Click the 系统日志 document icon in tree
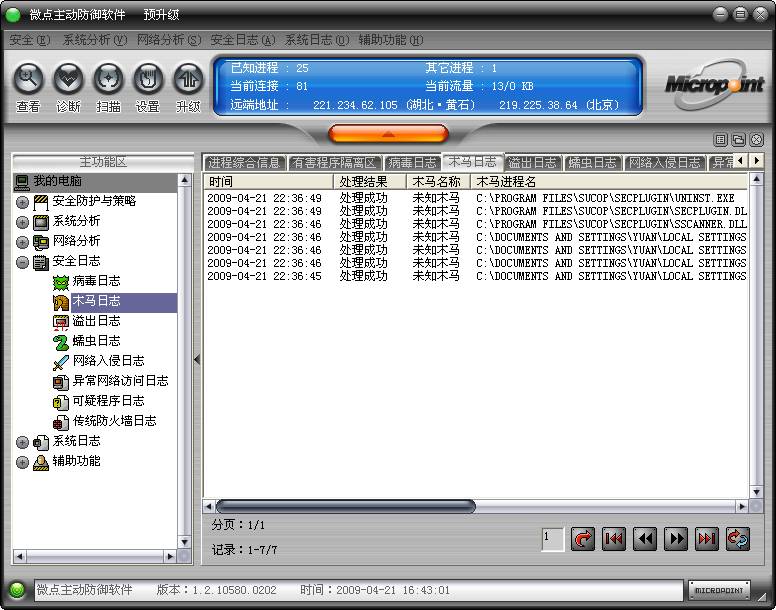This screenshot has width=776, height=610. click(41, 442)
